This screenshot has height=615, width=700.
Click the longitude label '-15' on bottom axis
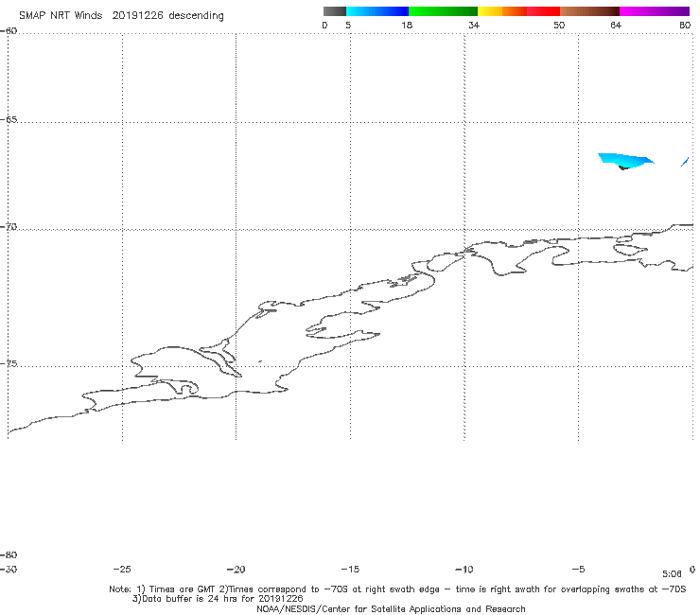(x=350, y=569)
